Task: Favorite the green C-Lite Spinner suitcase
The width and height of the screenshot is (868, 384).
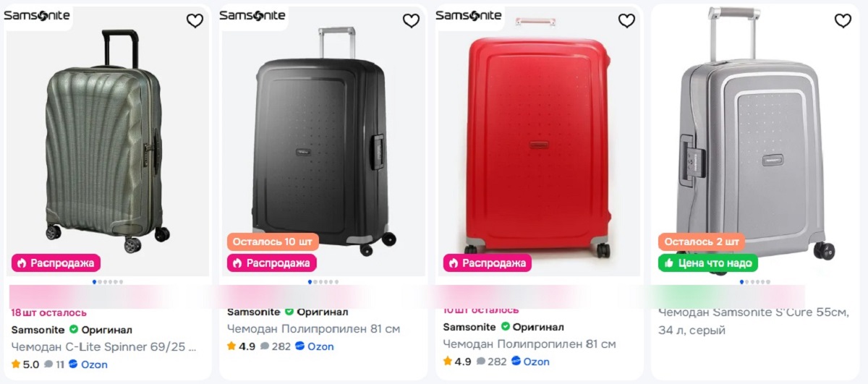Action: [195, 21]
